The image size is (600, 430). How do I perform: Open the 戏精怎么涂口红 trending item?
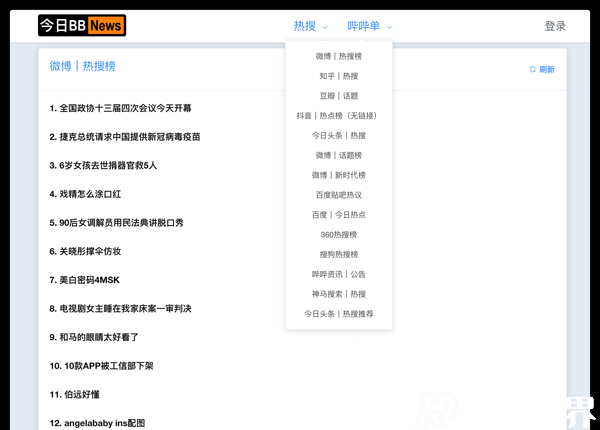(91, 194)
